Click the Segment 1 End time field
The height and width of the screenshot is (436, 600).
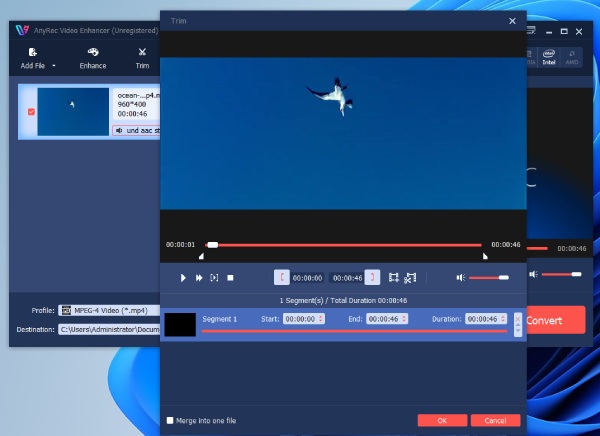(387, 318)
